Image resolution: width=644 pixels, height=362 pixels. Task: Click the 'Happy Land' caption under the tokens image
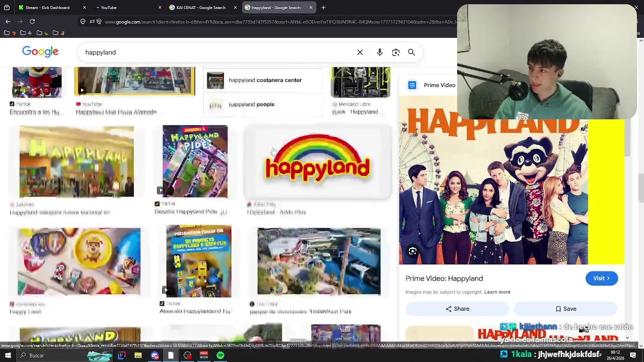point(25,312)
